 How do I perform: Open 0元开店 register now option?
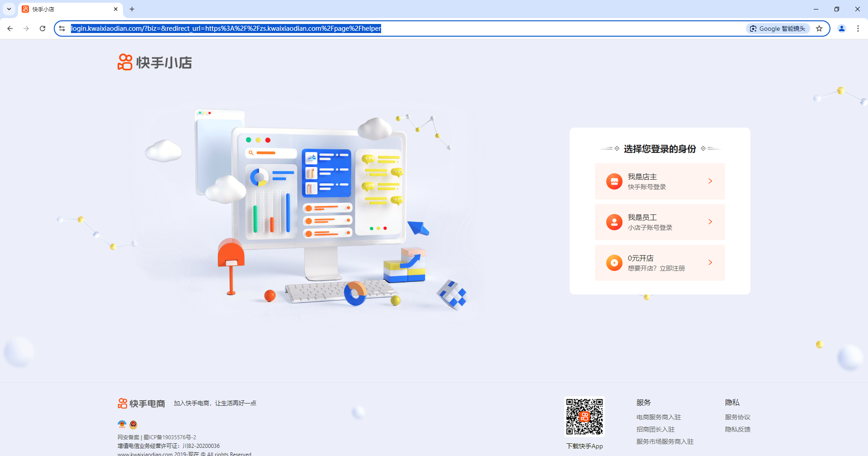point(660,263)
